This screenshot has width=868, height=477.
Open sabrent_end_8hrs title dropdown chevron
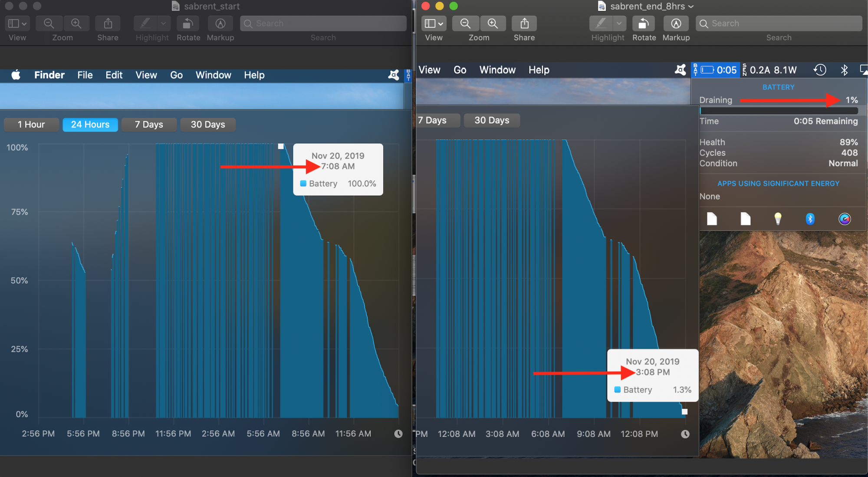coord(691,7)
